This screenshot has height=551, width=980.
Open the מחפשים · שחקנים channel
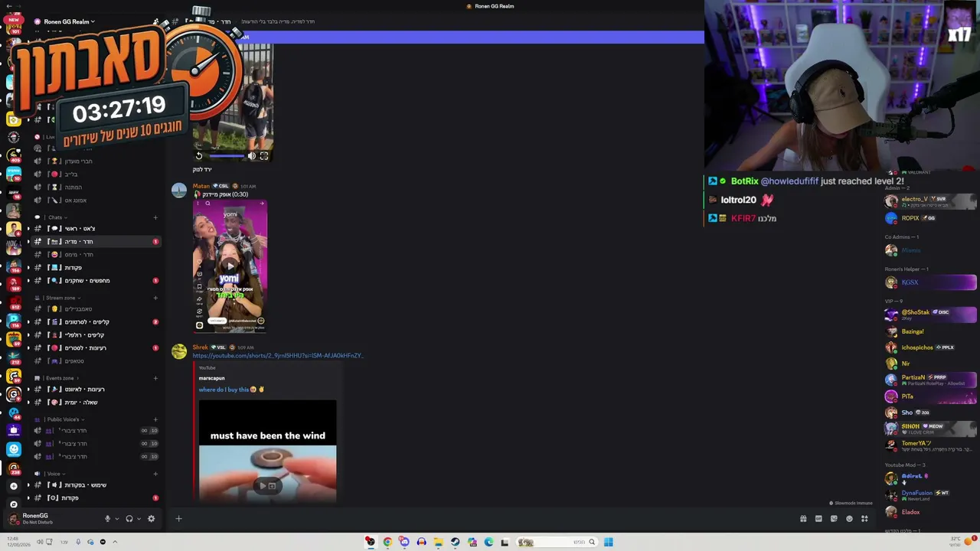96,281
